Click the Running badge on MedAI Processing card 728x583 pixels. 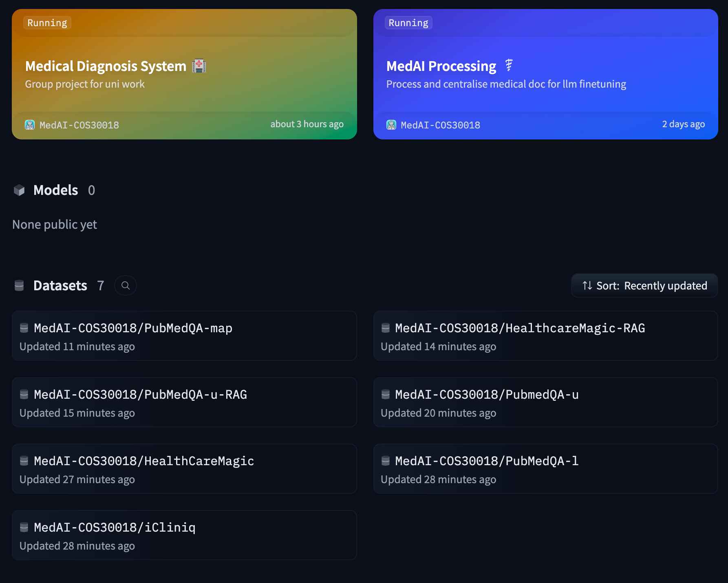(408, 23)
